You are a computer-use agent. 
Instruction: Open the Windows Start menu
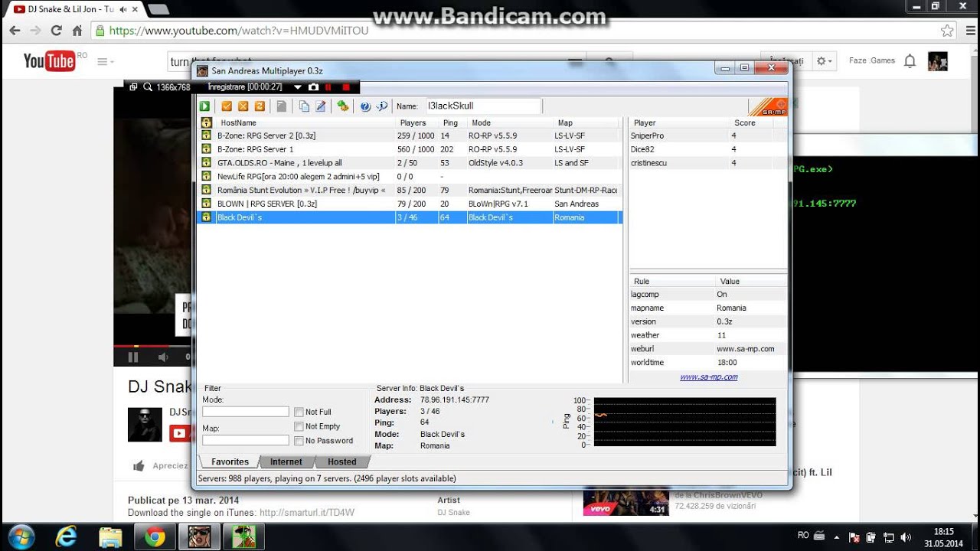pos(21,536)
